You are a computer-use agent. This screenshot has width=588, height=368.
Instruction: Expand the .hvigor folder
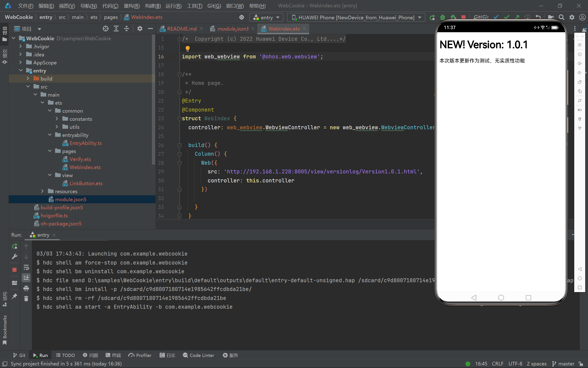(x=21, y=46)
